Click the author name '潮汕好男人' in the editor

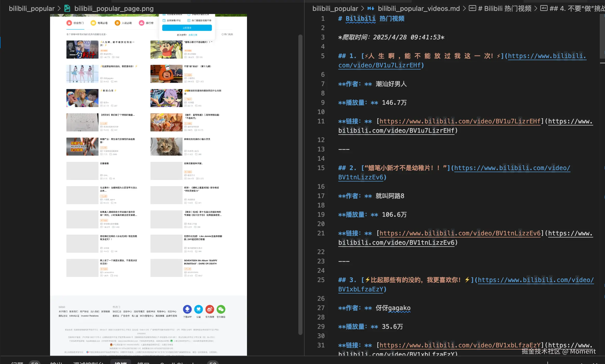(391, 84)
